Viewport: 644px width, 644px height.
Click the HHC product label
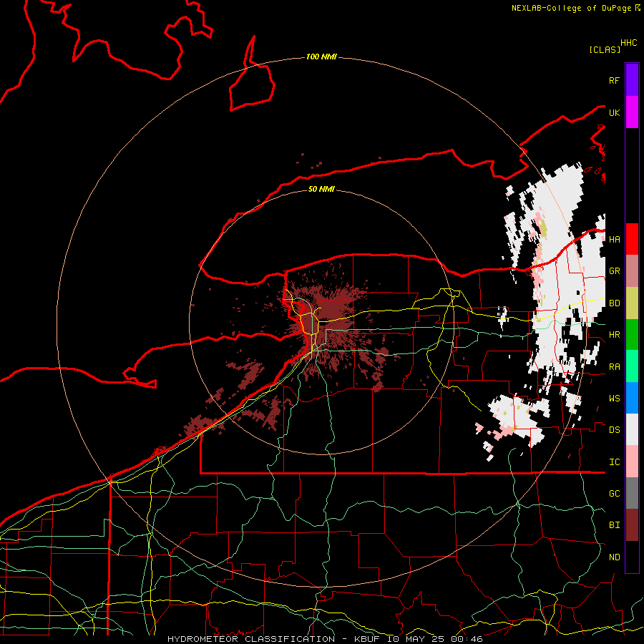click(629, 43)
